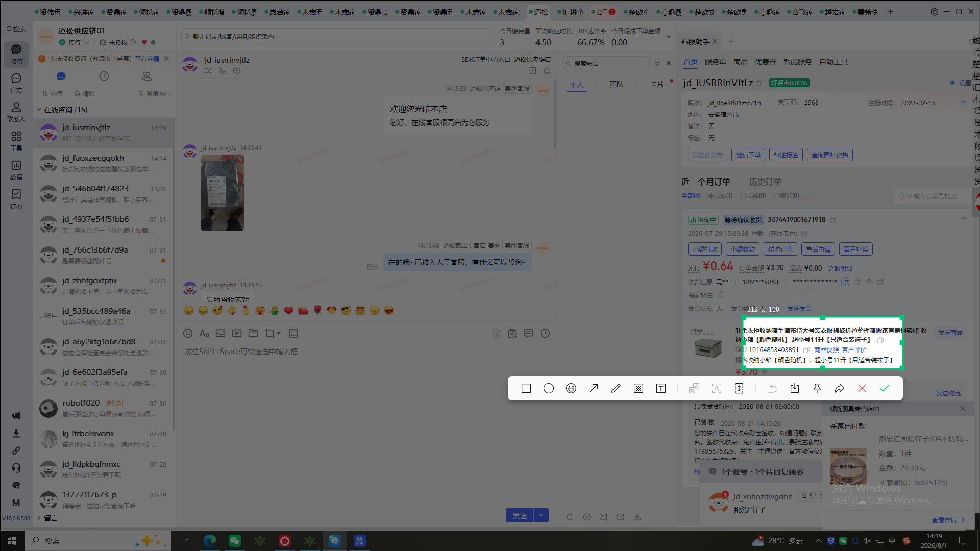Open 接待 reception section in left sidebar

tap(16, 54)
